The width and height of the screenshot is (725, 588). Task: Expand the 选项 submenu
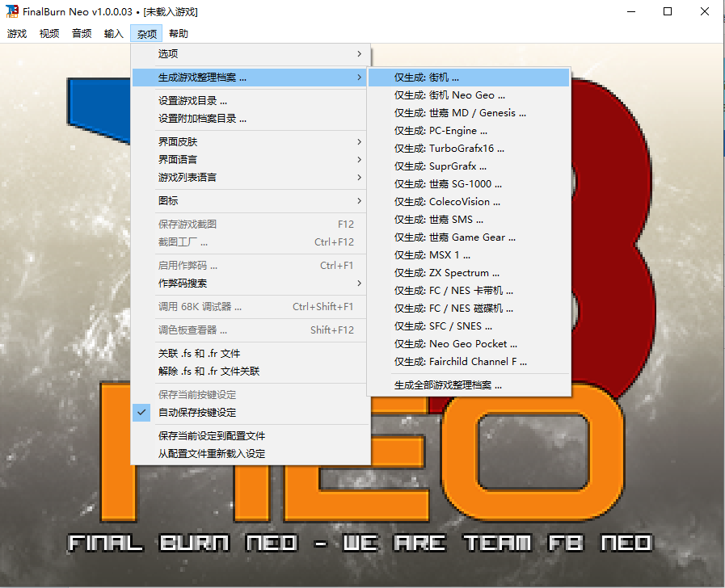(251, 53)
